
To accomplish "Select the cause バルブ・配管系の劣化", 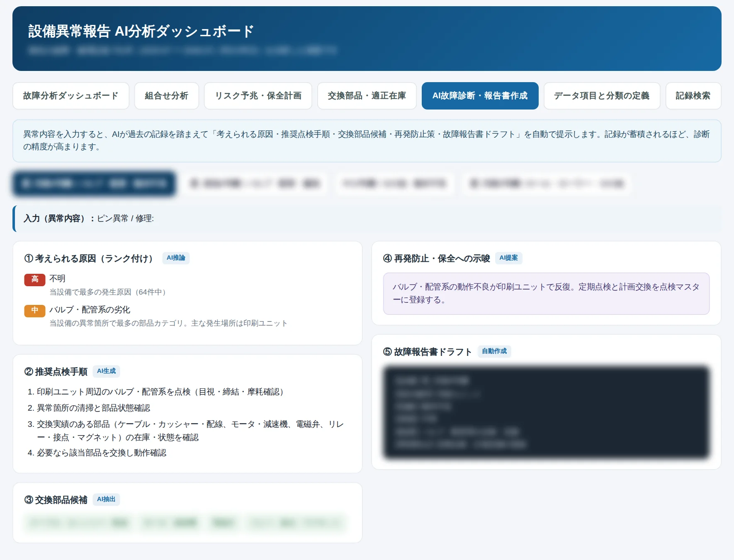I will [x=90, y=309].
